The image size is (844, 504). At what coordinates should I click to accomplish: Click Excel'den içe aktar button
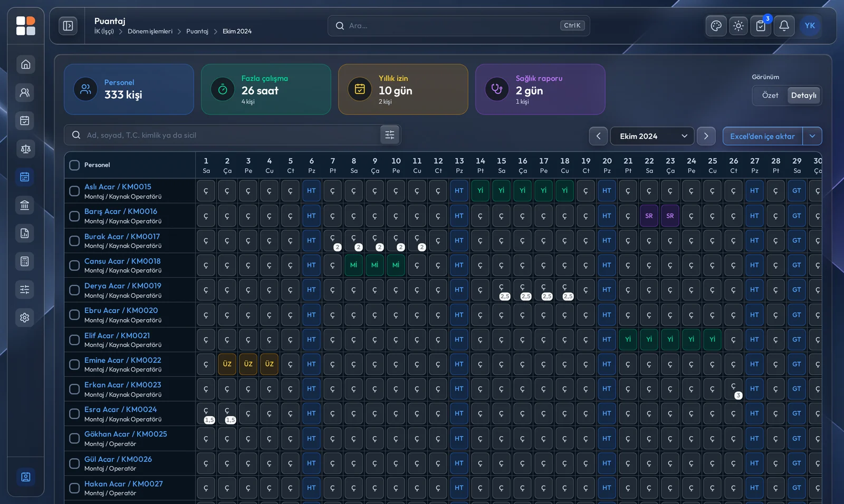coord(762,136)
